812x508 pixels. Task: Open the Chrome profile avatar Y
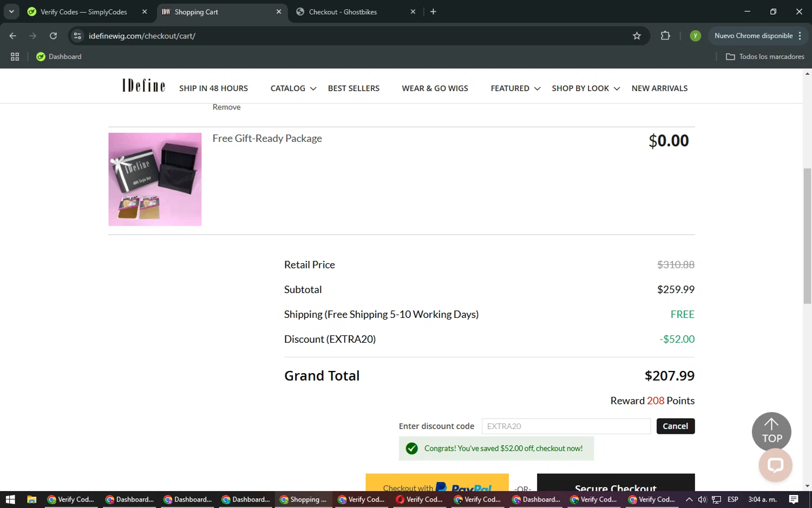pyautogui.click(x=695, y=36)
